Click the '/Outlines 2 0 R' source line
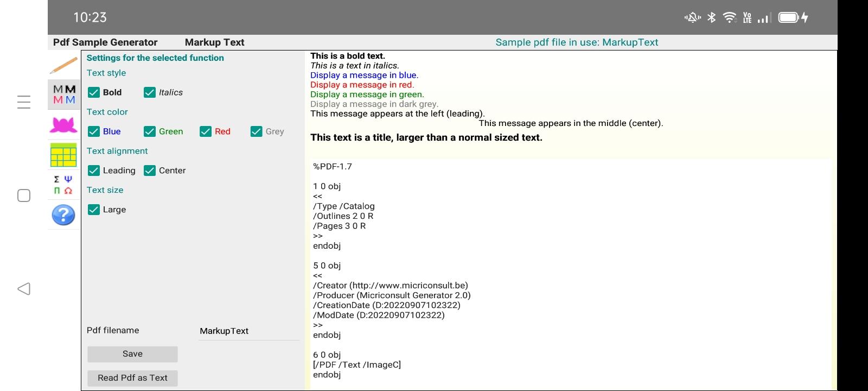Viewport: 868px width, 391px height. click(343, 216)
